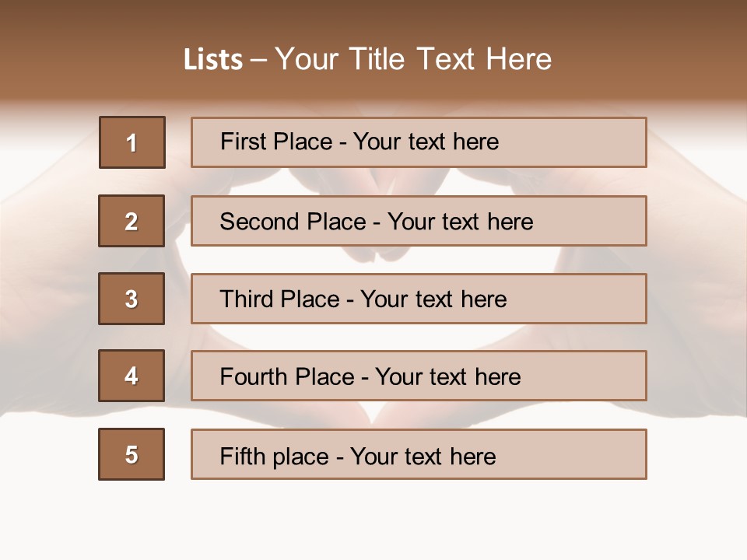This screenshot has width=747, height=560.
Task: Select the number 2 square
Action: coord(132,221)
